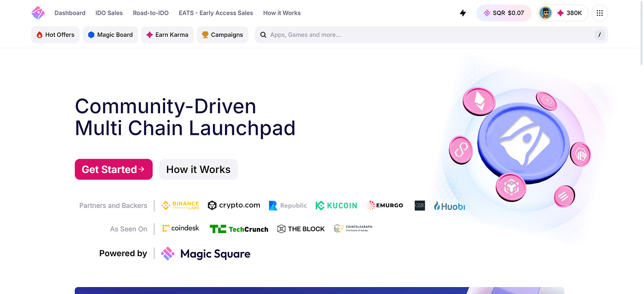Open IDO Sales in the navigation
Viewport: 644px width, 294px height.
(109, 13)
